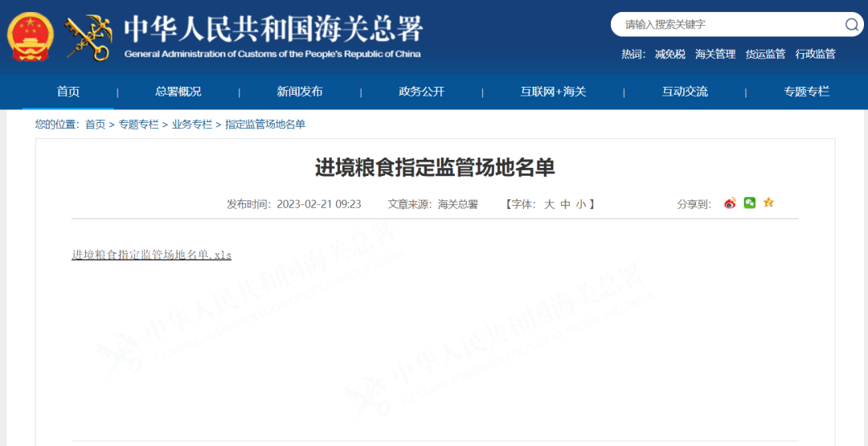
Task: Click the QQ Zone star share icon
Action: coord(768,203)
